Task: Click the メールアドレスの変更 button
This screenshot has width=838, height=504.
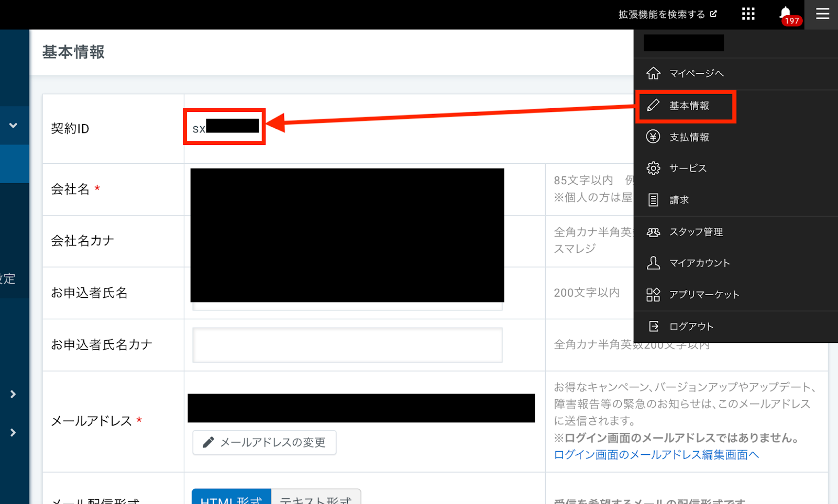Action: [x=264, y=442]
